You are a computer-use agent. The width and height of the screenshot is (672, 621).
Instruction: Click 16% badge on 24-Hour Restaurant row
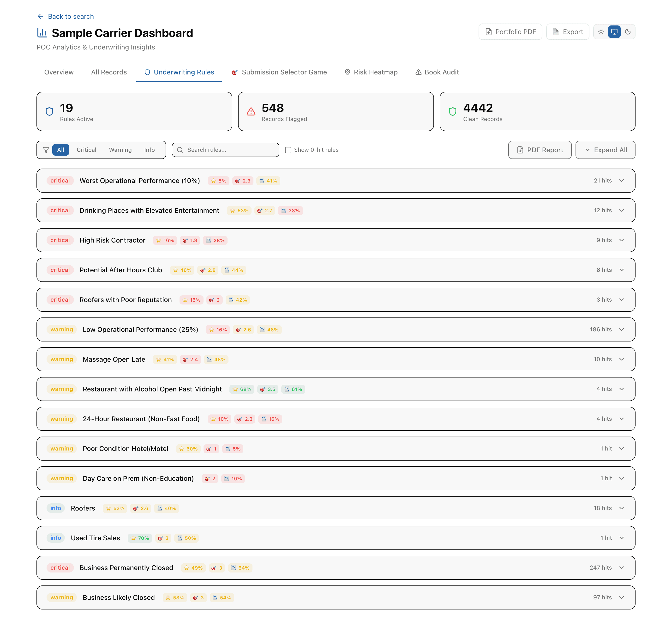click(x=270, y=419)
